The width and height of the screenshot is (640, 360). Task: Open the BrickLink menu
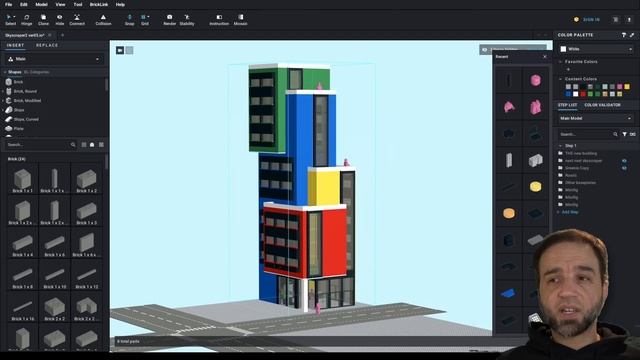(99, 4)
